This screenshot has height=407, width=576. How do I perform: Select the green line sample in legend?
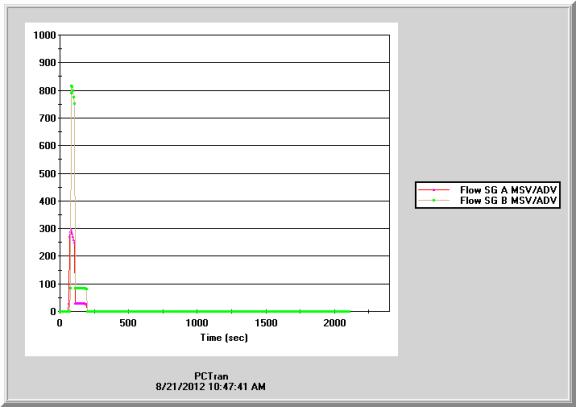tap(434, 201)
